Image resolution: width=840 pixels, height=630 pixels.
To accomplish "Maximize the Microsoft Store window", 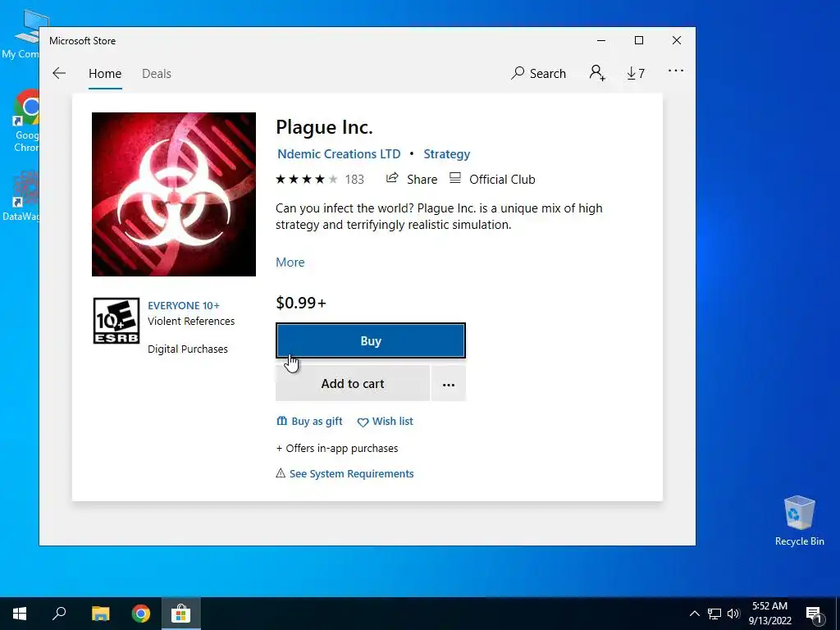I will (x=638, y=41).
